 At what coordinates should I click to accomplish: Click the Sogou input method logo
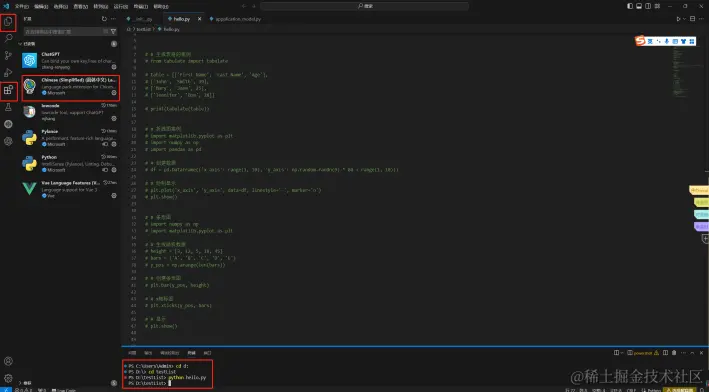point(640,41)
